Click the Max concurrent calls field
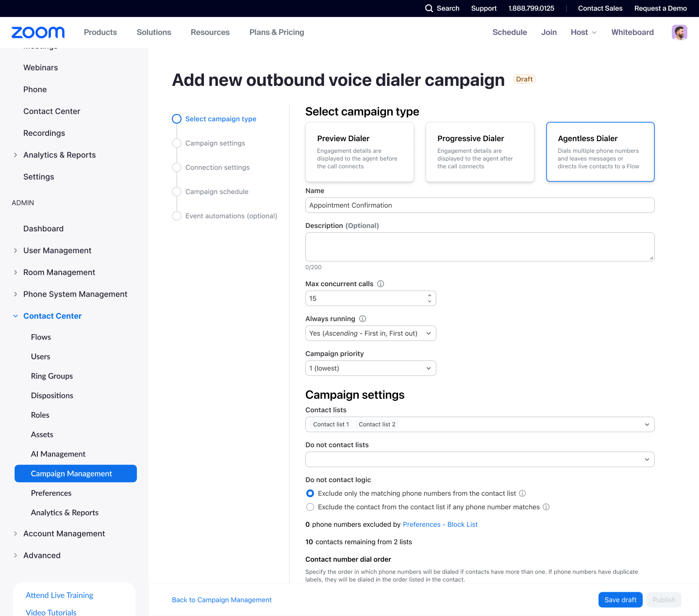This screenshot has width=699, height=616. (x=371, y=298)
